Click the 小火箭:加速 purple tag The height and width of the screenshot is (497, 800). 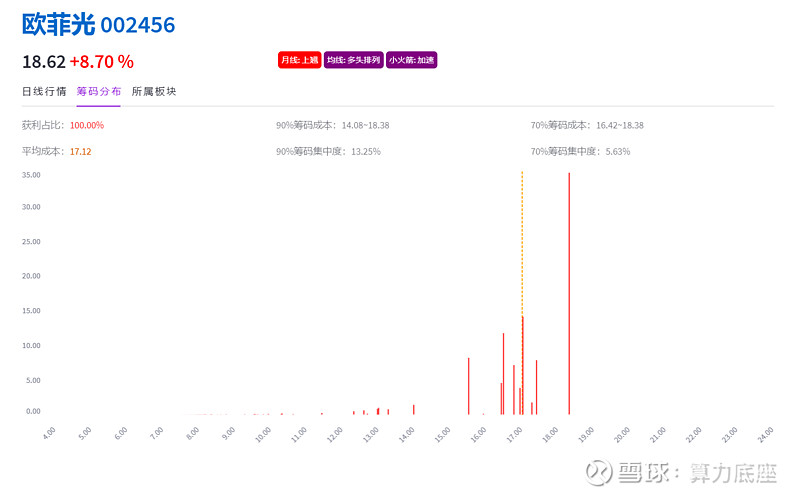tap(411, 60)
